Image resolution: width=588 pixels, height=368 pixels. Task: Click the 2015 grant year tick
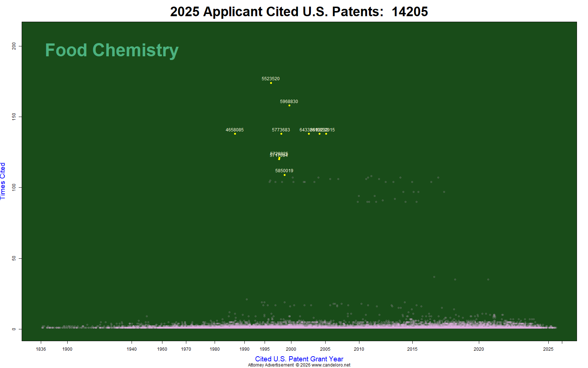coord(412,349)
